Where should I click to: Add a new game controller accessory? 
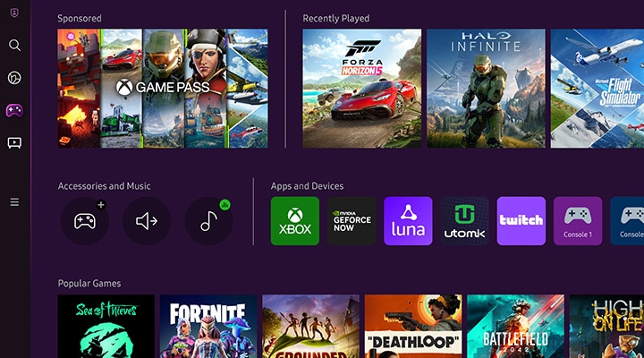[84, 221]
